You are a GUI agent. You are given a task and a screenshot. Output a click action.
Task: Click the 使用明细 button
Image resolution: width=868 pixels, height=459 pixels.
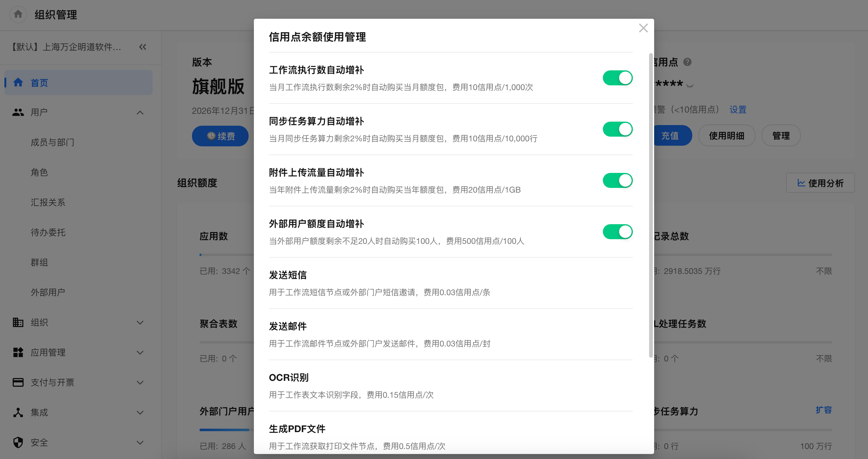click(x=726, y=135)
